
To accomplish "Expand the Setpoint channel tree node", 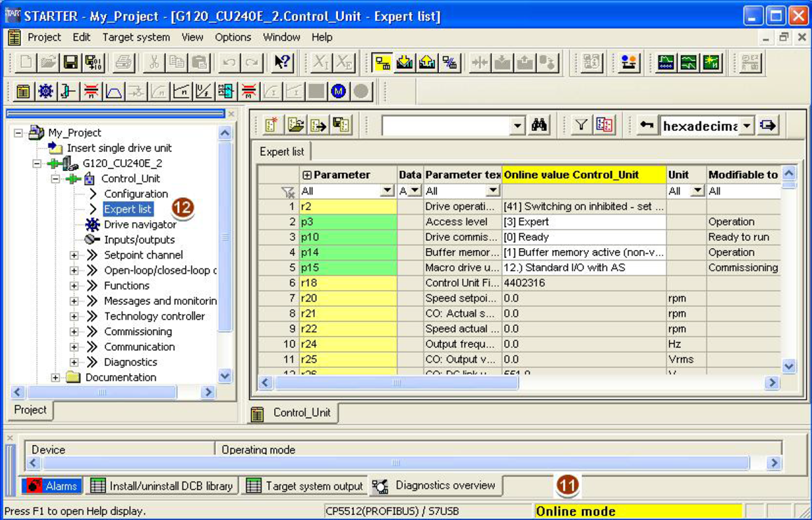I will click(74, 255).
